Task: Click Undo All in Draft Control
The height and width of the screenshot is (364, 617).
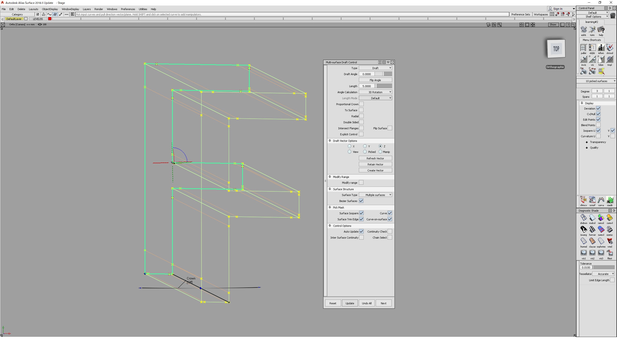Action: pyautogui.click(x=366, y=303)
